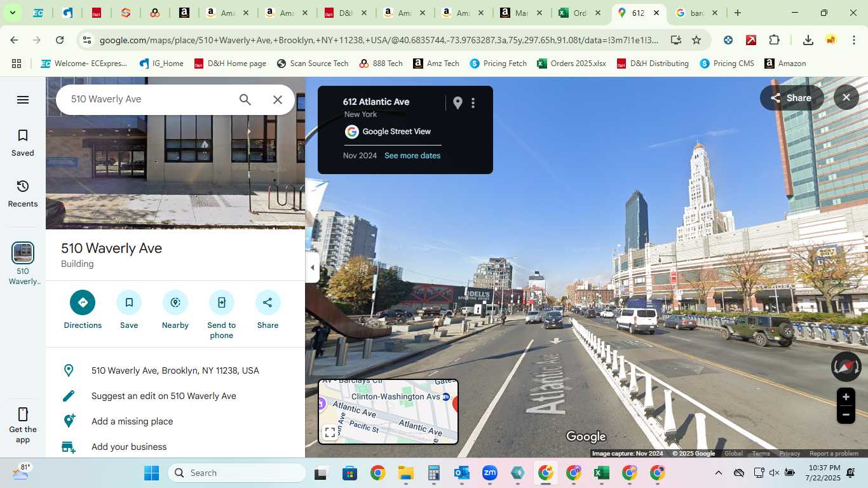This screenshot has height=488, width=868.
Task: Select the 510 Waverly recent thumbnail
Action: coord(23,253)
